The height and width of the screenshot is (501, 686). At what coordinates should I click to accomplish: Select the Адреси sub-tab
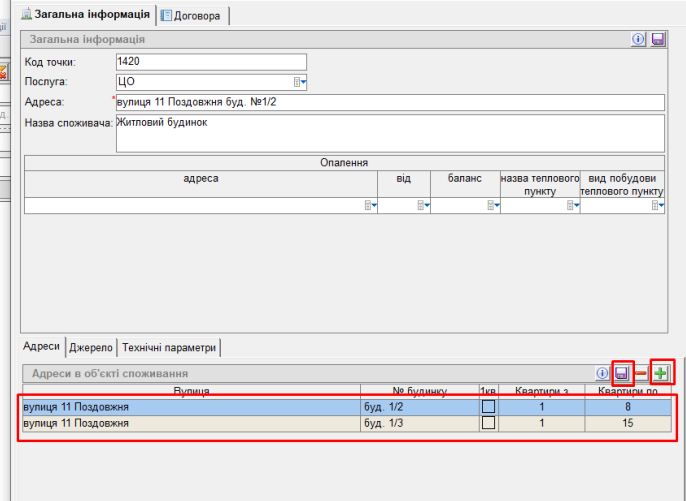[x=41, y=346]
